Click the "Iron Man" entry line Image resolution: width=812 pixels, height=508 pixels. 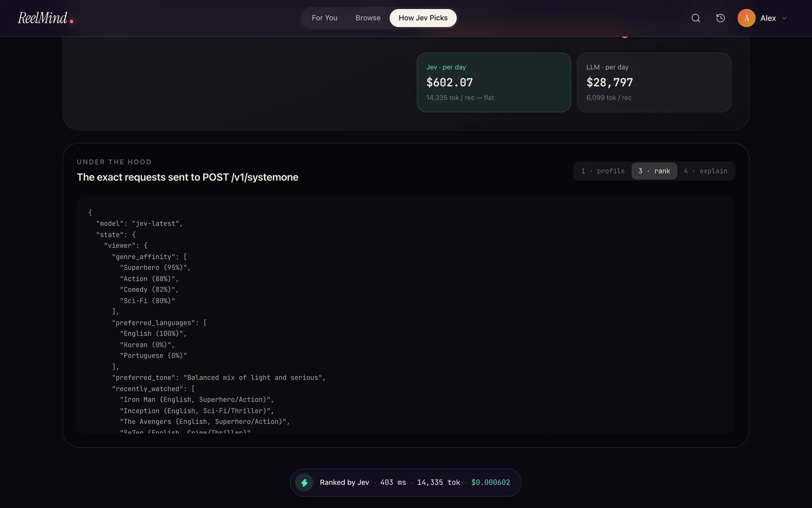[197, 400]
